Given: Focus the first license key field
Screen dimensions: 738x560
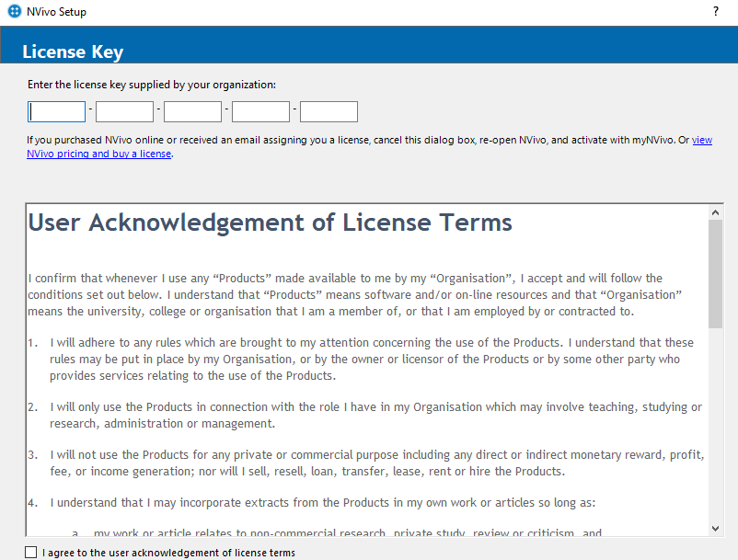Looking at the screenshot, I should coord(56,112).
